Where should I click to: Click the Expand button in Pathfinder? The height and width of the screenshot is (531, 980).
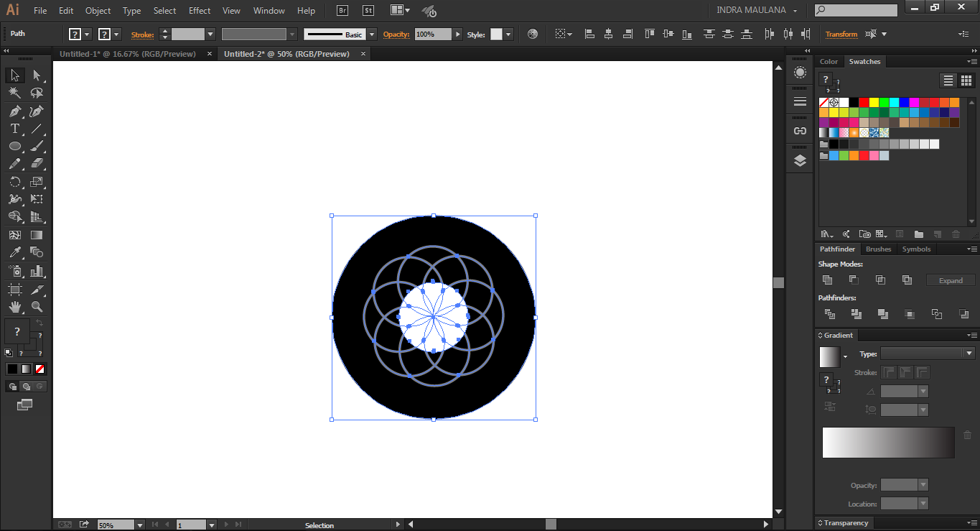coord(951,280)
